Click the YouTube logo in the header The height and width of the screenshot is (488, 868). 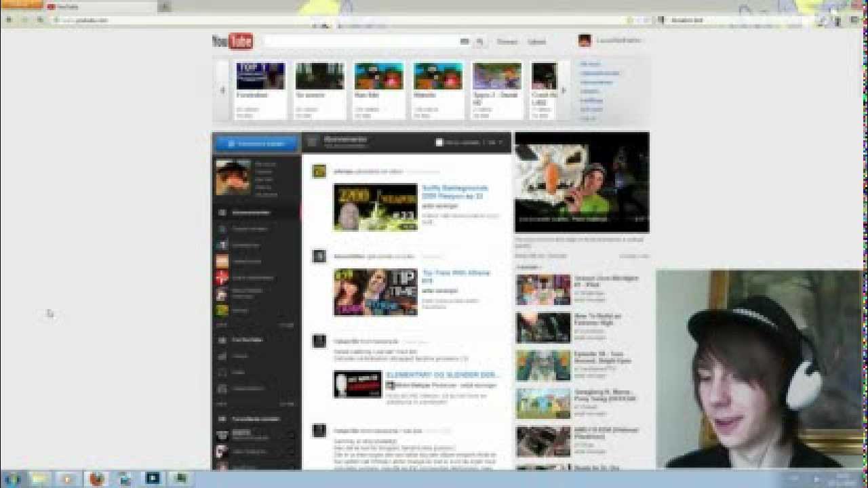233,41
